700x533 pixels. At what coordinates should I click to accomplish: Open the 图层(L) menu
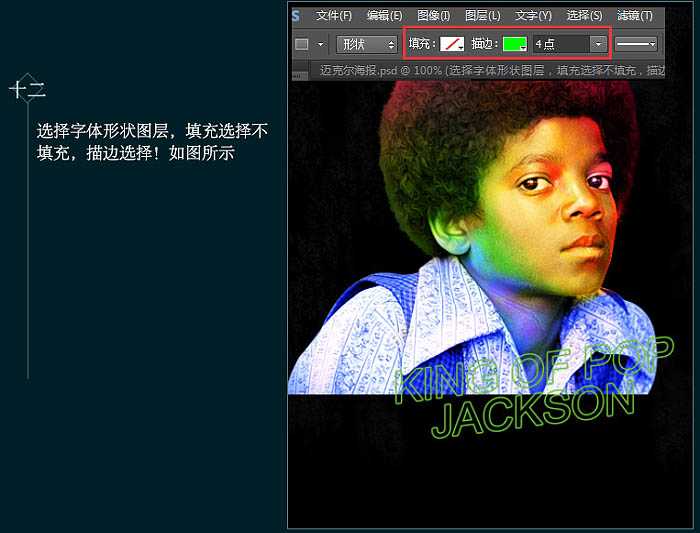(483, 16)
